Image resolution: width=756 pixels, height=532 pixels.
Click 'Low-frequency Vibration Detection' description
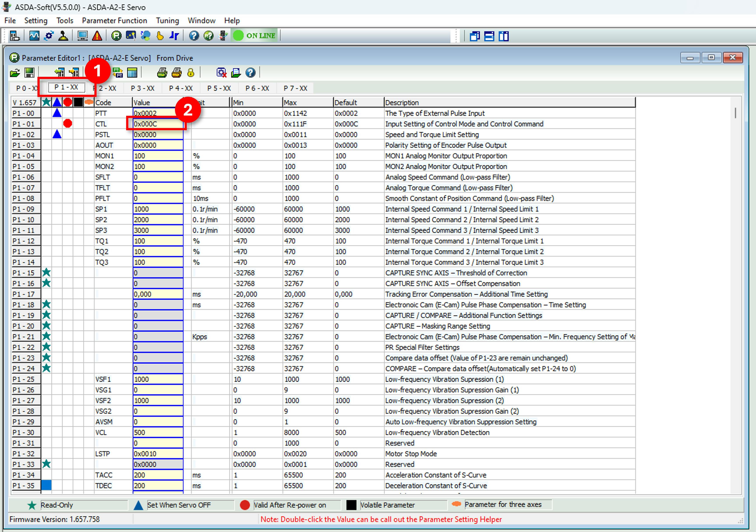(437, 432)
